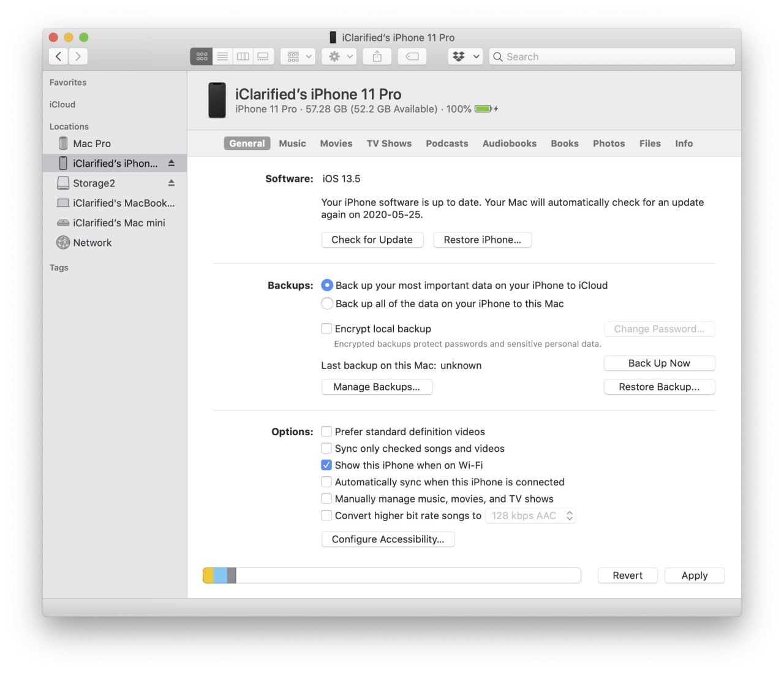Click the Share toolbar icon
The width and height of the screenshot is (784, 673).
[377, 56]
